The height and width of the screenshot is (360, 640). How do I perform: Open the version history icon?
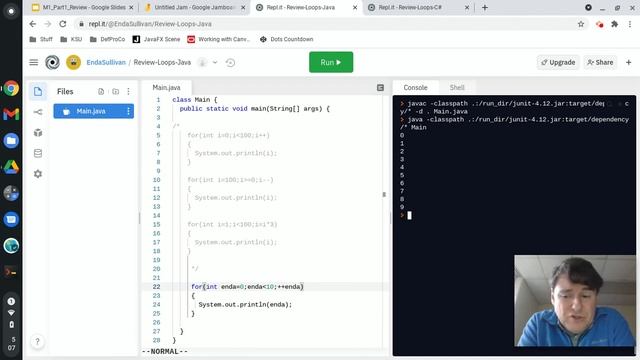(230, 62)
